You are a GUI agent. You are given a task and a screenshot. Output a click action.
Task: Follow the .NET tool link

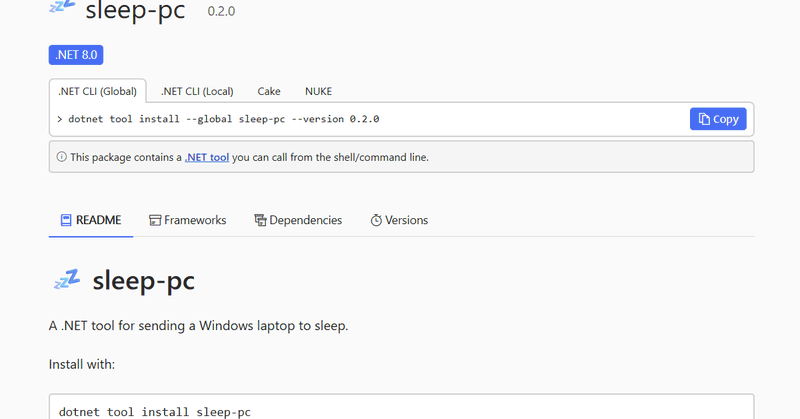[207, 157]
